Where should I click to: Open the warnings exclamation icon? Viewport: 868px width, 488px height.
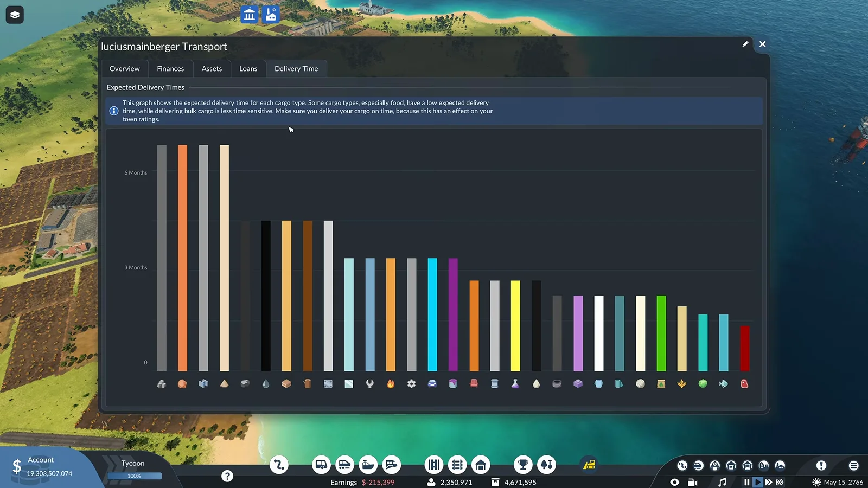click(x=821, y=465)
